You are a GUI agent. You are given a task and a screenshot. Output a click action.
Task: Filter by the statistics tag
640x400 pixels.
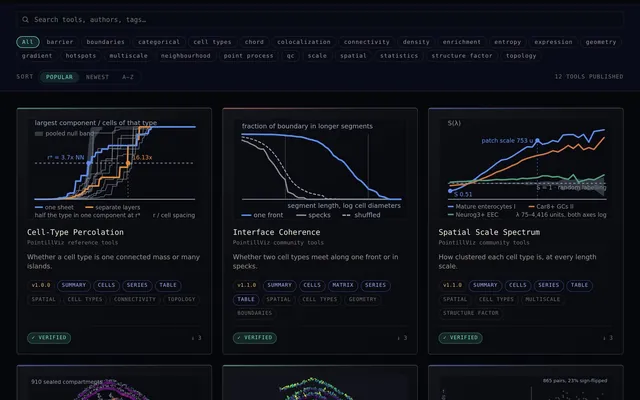(399, 56)
